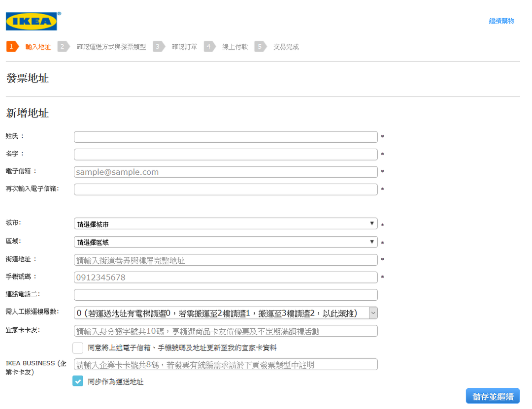
Task: Click step 2 gray number badge
Action: point(63,46)
